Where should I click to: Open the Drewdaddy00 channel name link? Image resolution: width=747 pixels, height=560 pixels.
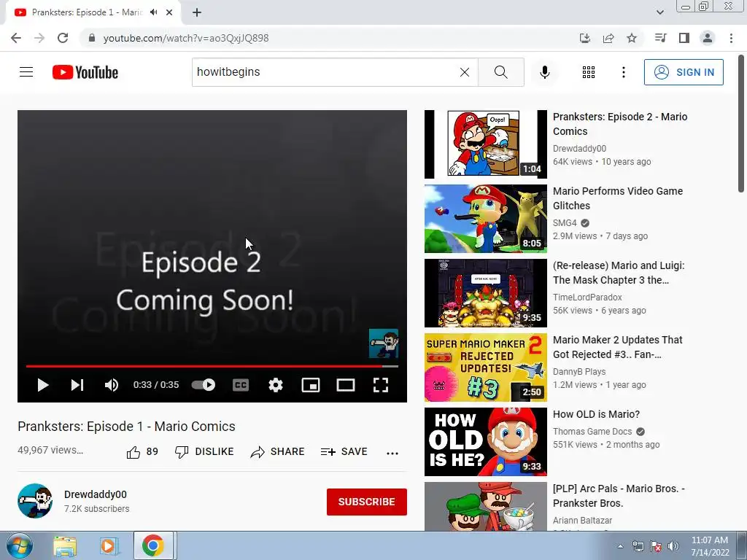click(x=96, y=494)
